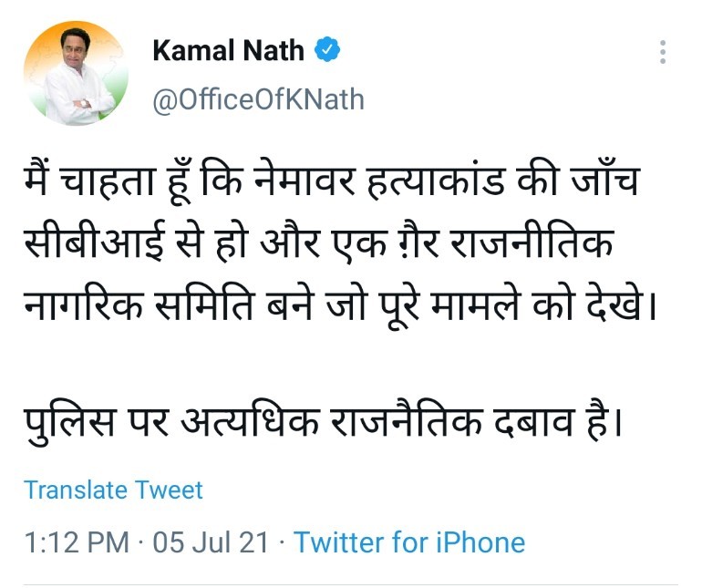
Task: Open the three-dot more options menu
Action: [x=663, y=52]
